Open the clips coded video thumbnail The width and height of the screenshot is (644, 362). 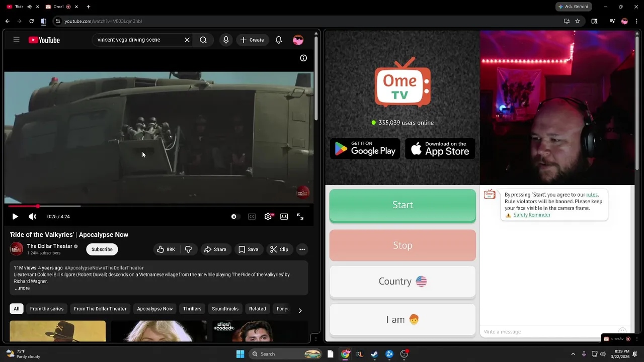260,331
